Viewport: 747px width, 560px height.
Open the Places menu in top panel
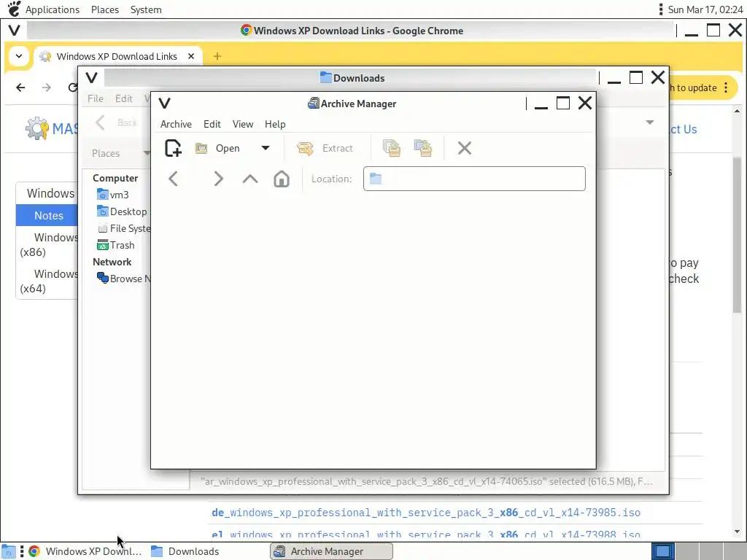click(x=105, y=9)
